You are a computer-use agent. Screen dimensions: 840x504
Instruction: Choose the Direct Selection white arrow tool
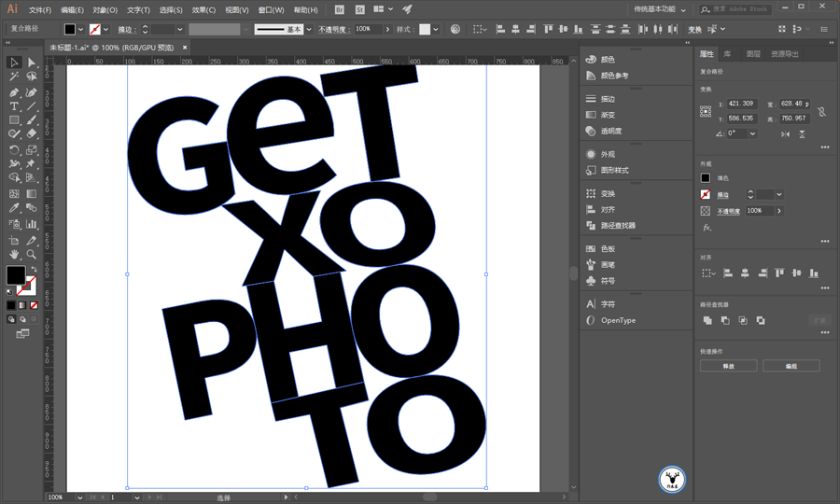pos(32,63)
